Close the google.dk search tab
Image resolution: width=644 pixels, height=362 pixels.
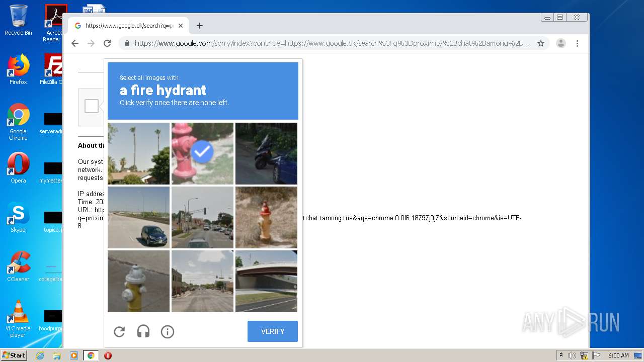click(x=181, y=26)
